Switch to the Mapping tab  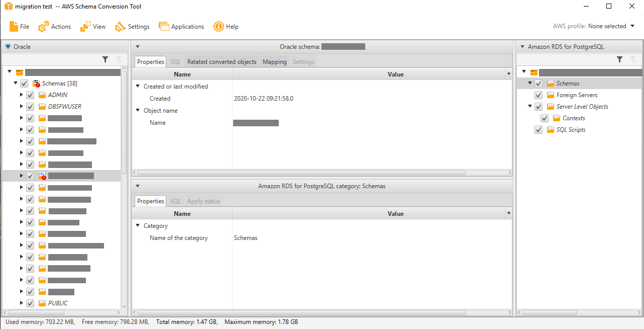[274, 61]
